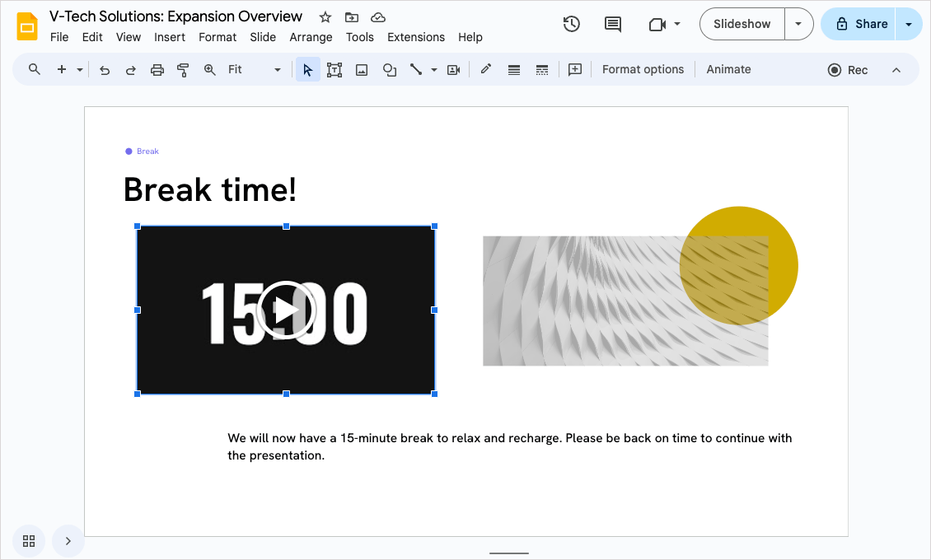
Task: Open the Extensions menu
Action: [416, 37]
